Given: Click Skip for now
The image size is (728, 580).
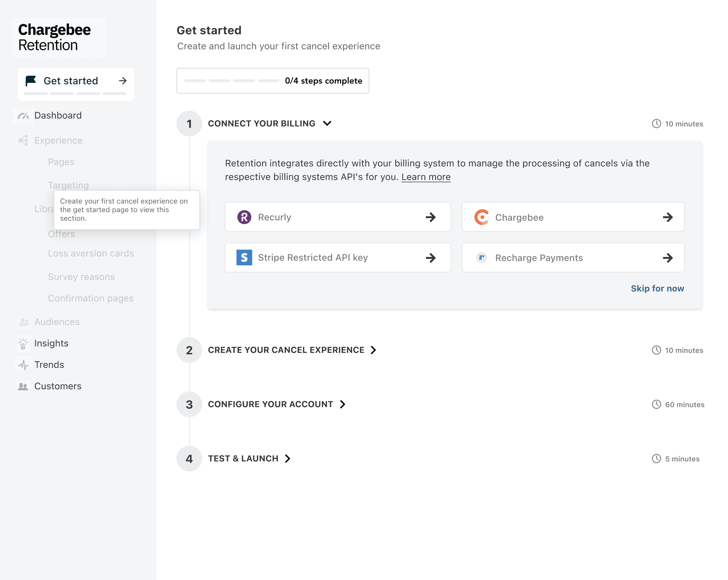Looking at the screenshot, I should point(657,289).
